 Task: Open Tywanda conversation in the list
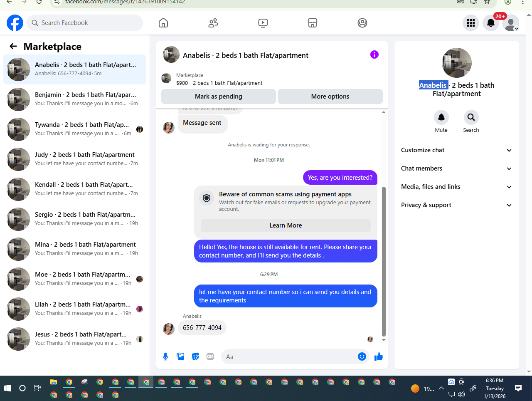(x=75, y=129)
